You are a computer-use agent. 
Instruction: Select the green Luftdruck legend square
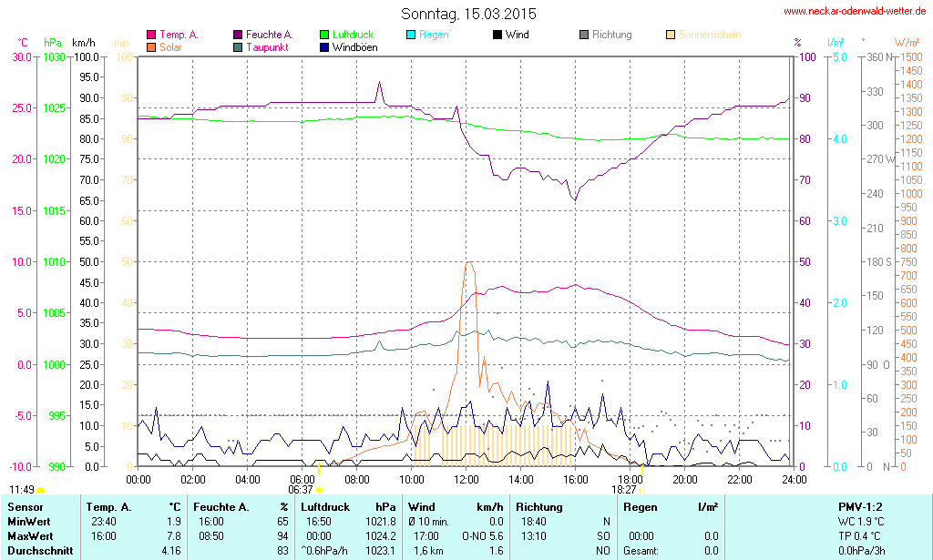click(x=324, y=35)
